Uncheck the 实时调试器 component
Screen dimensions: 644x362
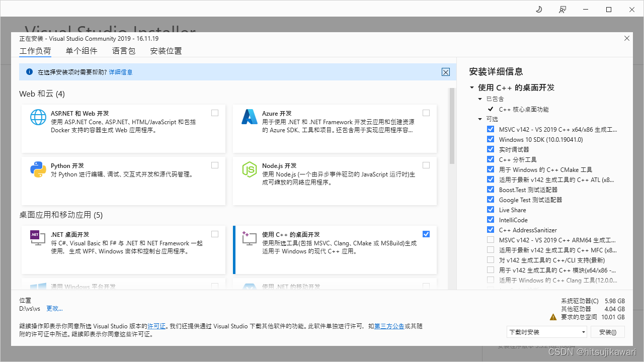(x=491, y=149)
